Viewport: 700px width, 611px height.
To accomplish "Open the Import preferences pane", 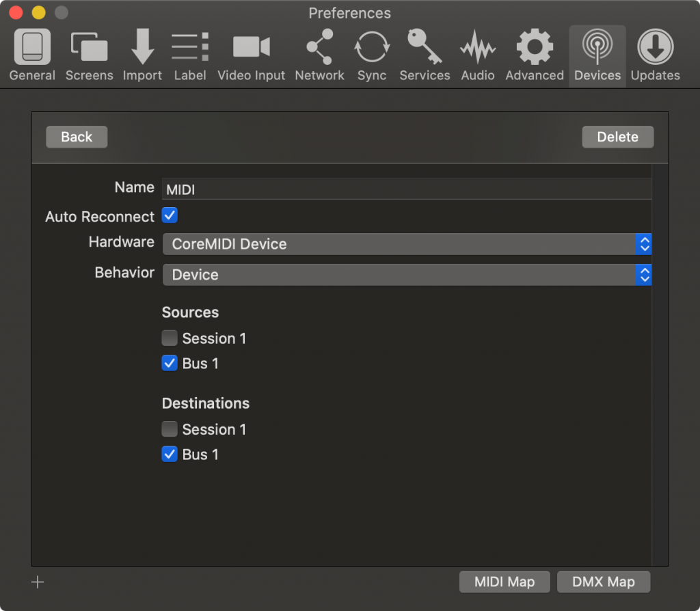I will [142, 55].
